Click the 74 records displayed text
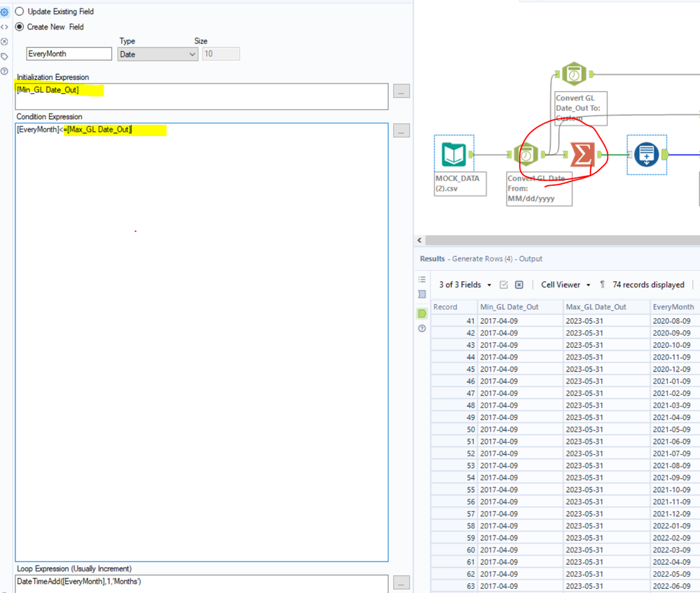The height and width of the screenshot is (593, 700). 648,285
